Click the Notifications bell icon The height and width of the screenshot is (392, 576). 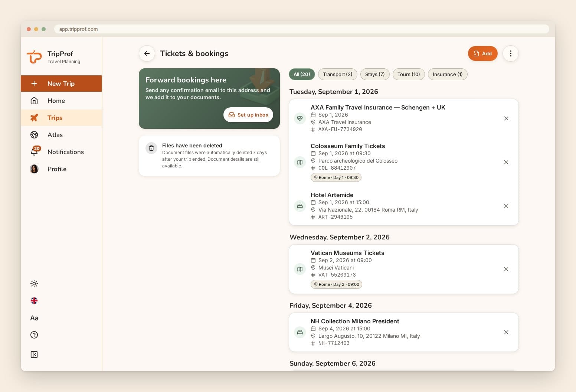tap(34, 151)
